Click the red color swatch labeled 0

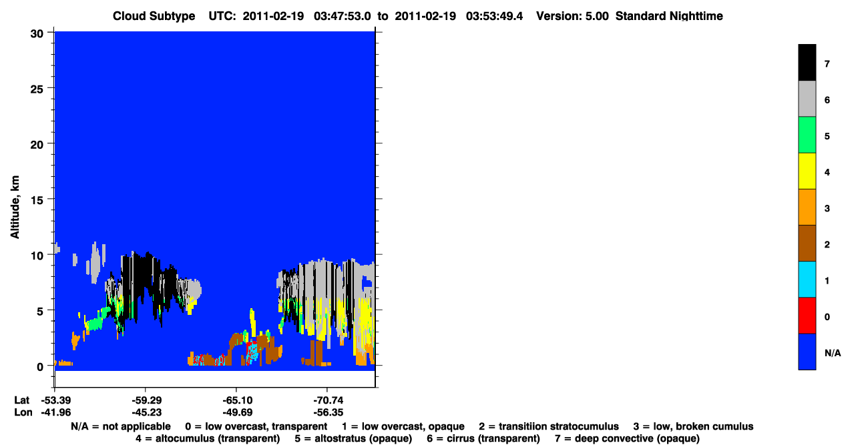click(807, 315)
